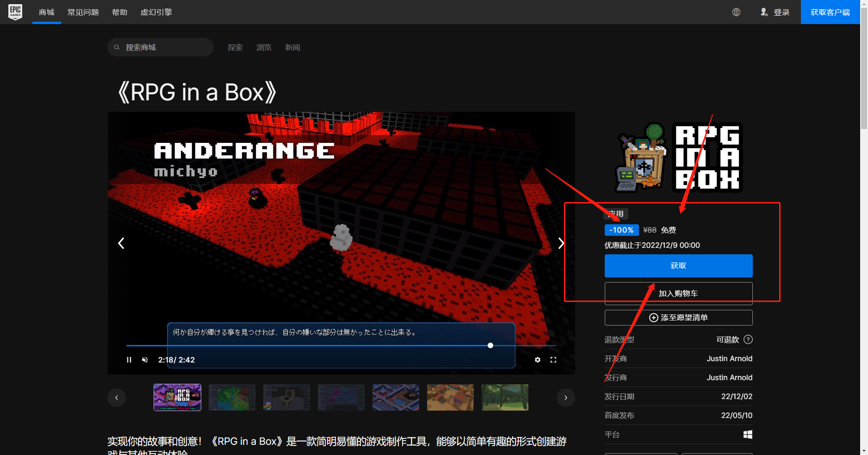Open video settings gear in the player

pos(537,359)
